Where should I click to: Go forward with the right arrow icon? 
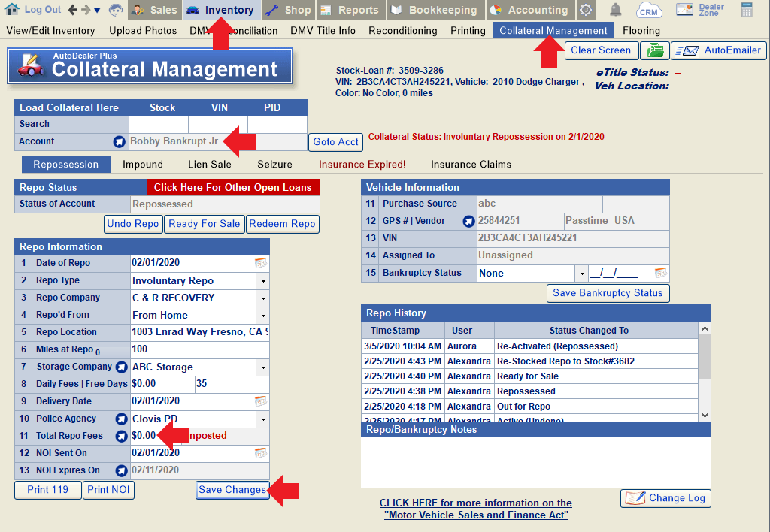click(x=86, y=9)
